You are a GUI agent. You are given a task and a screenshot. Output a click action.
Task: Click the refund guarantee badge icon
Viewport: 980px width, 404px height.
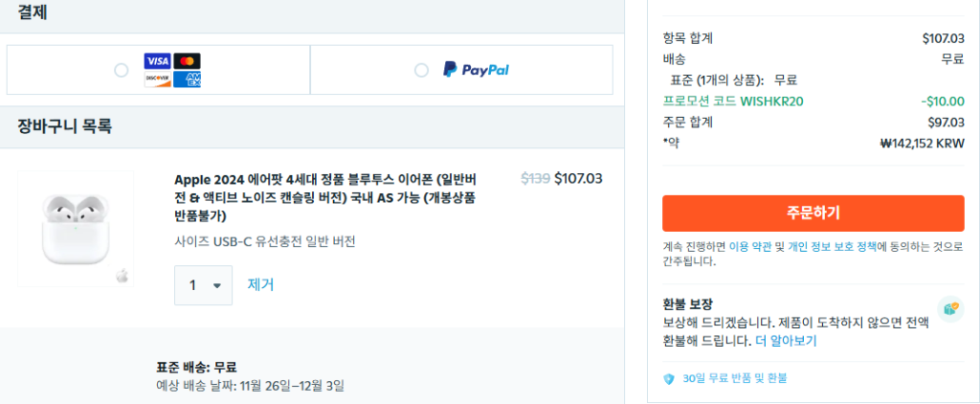[949, 309]
